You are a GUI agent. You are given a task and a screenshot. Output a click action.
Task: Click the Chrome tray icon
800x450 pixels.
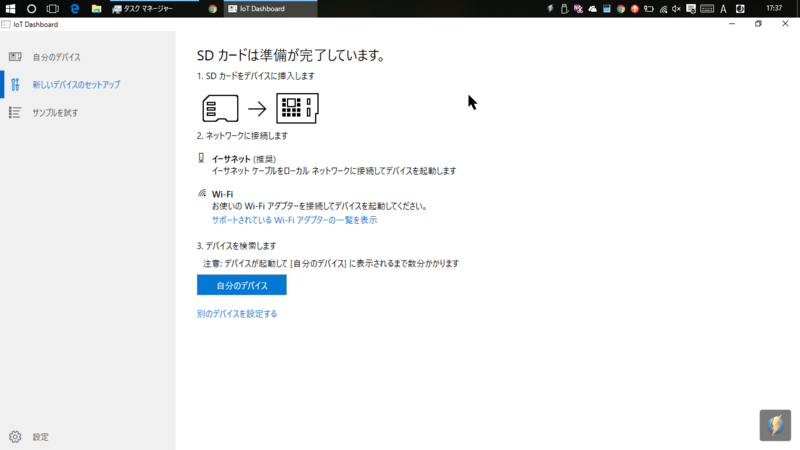[x=620, y=9]
